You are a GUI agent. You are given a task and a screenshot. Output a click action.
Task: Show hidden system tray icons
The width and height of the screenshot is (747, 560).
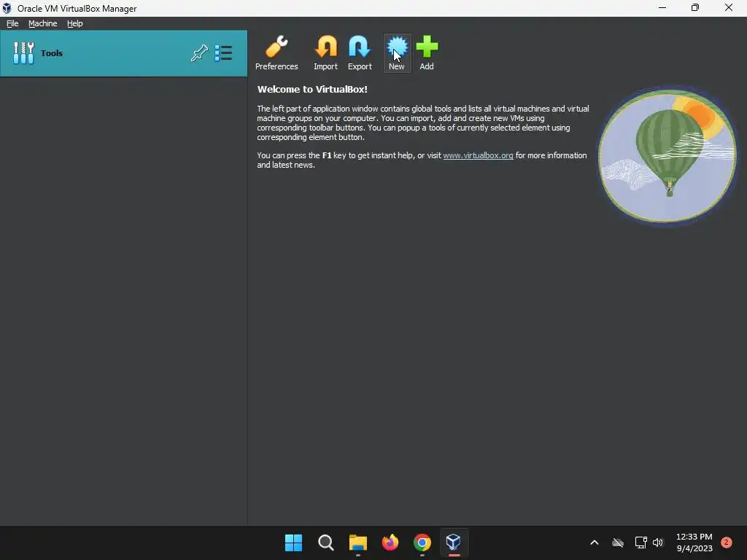pos(594,542)
